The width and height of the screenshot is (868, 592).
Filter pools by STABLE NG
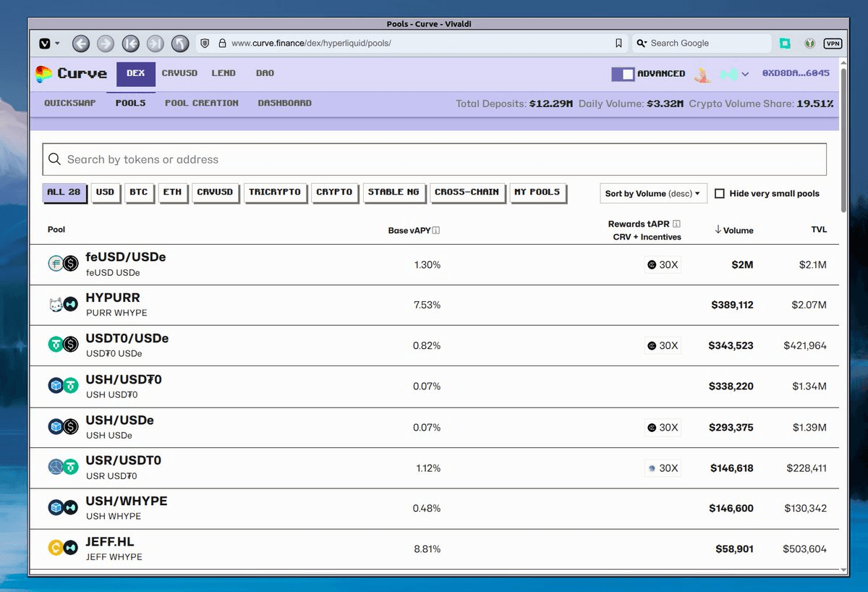(x=394, y=193)
